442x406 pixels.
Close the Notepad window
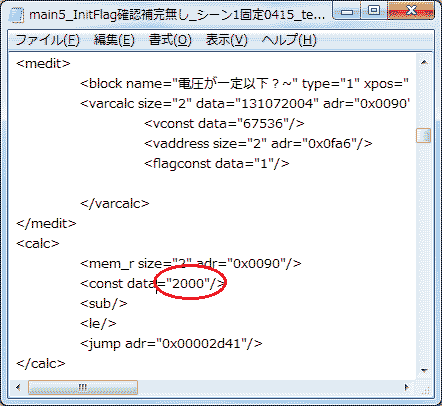[410, 11]
